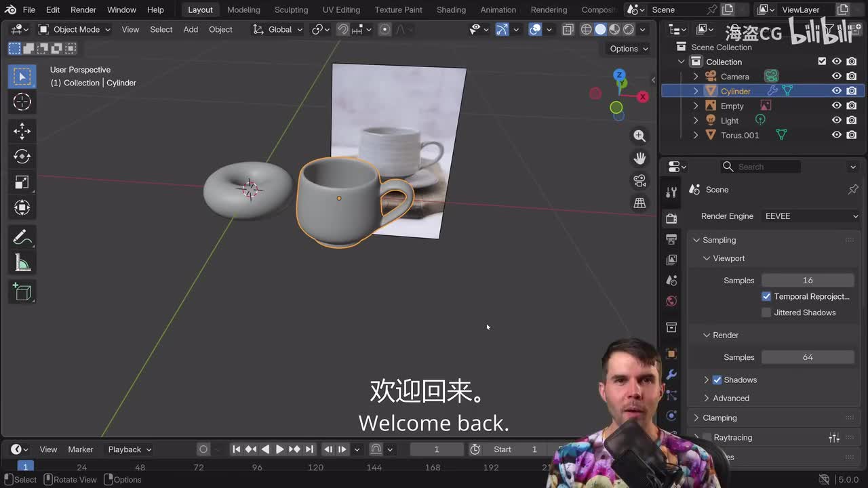Toggle camera view icon in viewport
Image resolution: width=868 pixels, height=488 pixels.
(639, 180)
